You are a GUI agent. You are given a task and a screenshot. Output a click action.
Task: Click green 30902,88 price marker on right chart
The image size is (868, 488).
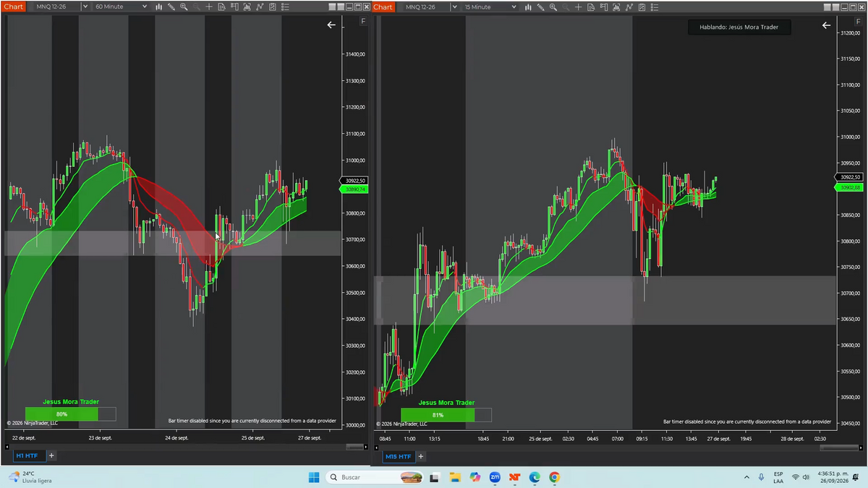pyautogui.click(x=848, y=187)
